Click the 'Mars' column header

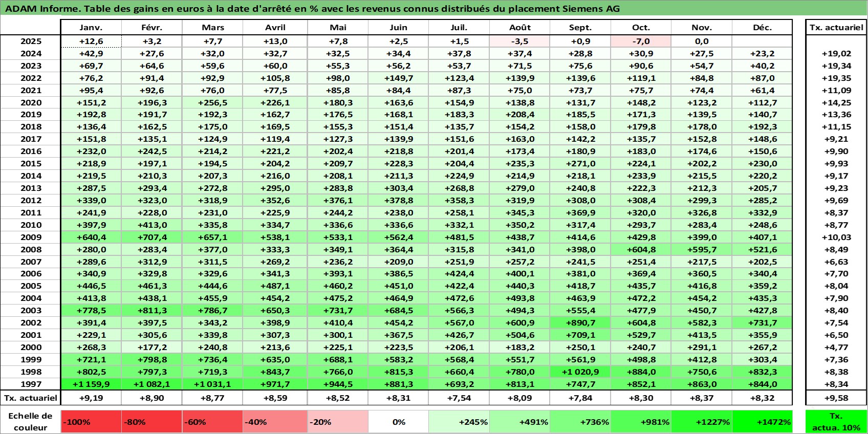click(x=212, y=28)
